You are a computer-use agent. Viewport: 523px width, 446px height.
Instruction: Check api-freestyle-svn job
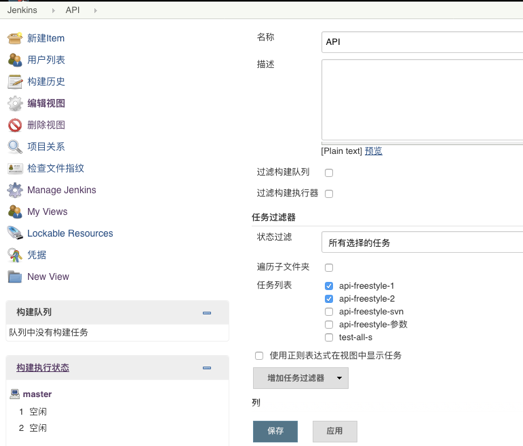click(x=329, y=312)
